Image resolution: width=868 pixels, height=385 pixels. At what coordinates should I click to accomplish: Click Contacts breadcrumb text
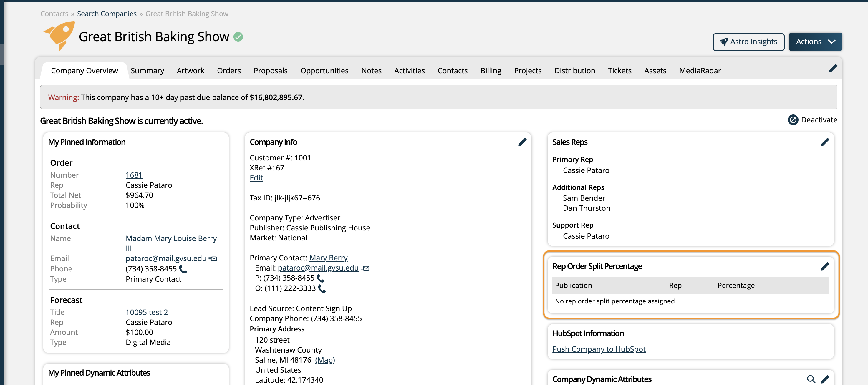(54, 14)
